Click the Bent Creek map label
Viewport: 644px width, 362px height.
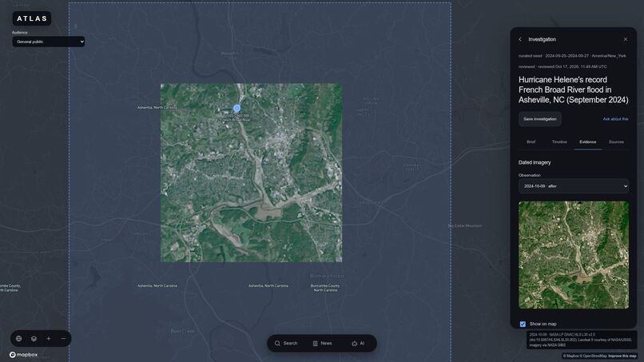pos(182,331)
